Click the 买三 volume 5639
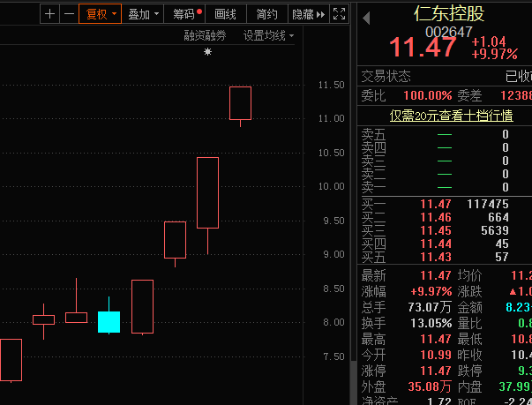This screenshot has height=405, width=532. pyautogui.click(x=495, y=230)
